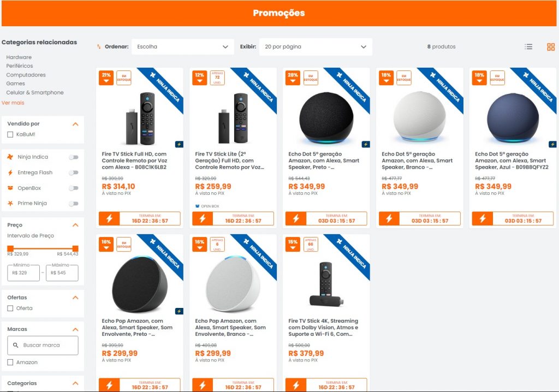Image resolution: width=559 pixels, height=392 pixels.
Task: Switch to list view layout
Action: (x=528, y=47)
